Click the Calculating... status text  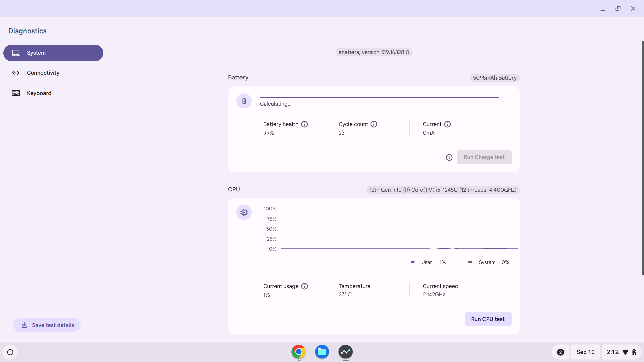276,104
